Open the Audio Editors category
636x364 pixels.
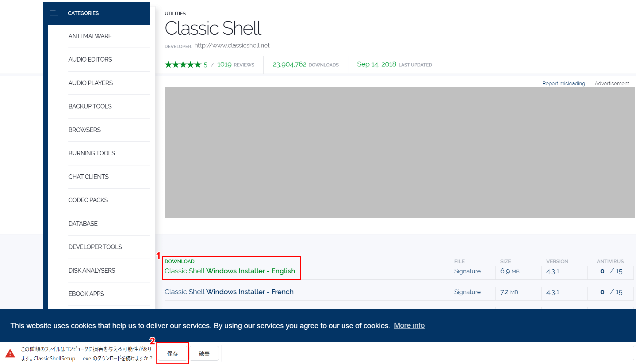point(90,59)
